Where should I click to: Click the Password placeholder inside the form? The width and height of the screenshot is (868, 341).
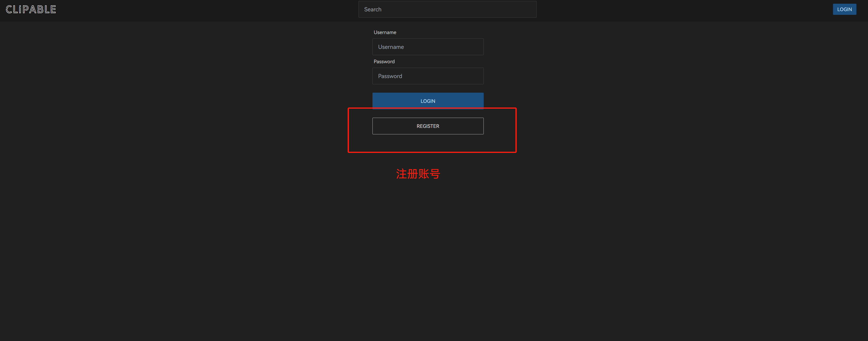[390, 76]
